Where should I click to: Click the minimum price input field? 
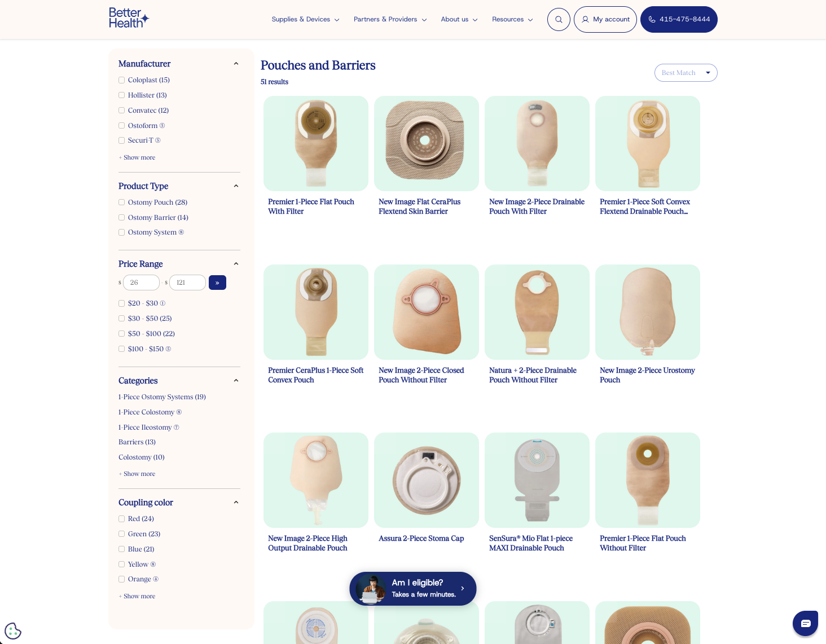pos(141,283)
